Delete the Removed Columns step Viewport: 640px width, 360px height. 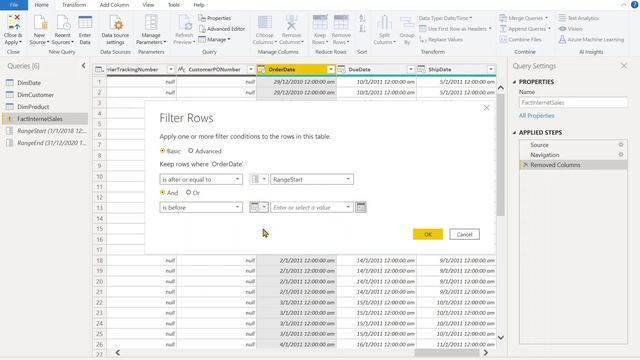click(525, 165)
